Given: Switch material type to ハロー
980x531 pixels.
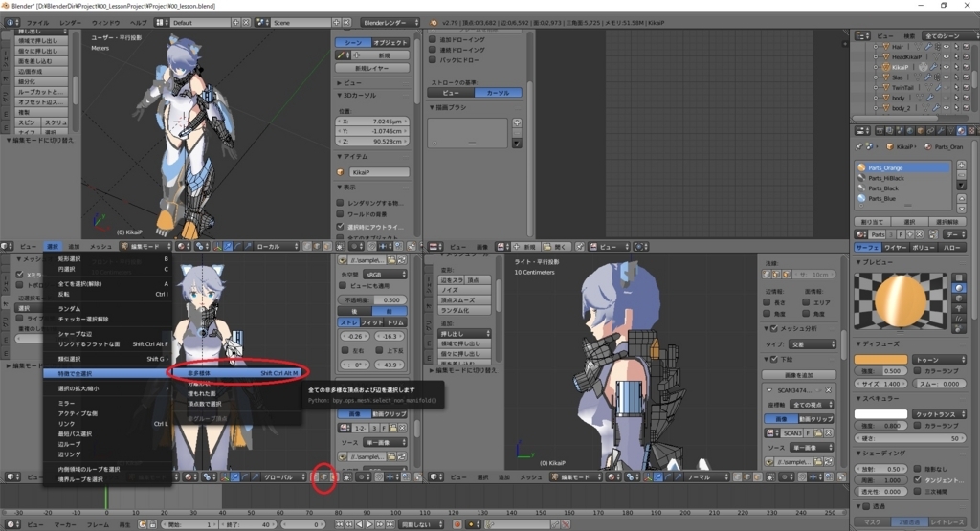Looking at the screenshot, I should point(952,248).
